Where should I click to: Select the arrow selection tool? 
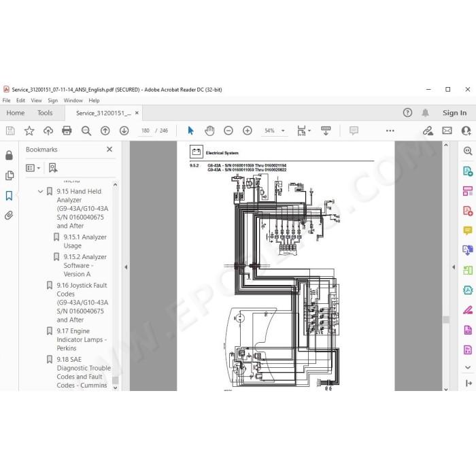[x=190, y=131]
